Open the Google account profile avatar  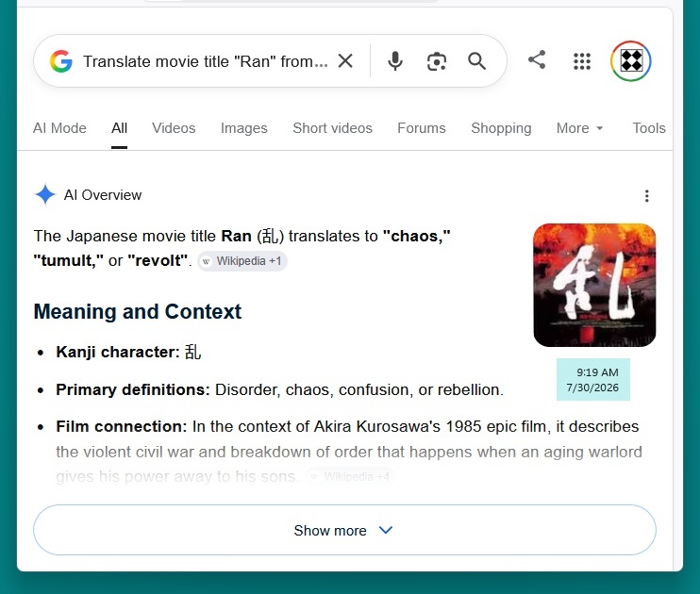[x=631, y=61]
